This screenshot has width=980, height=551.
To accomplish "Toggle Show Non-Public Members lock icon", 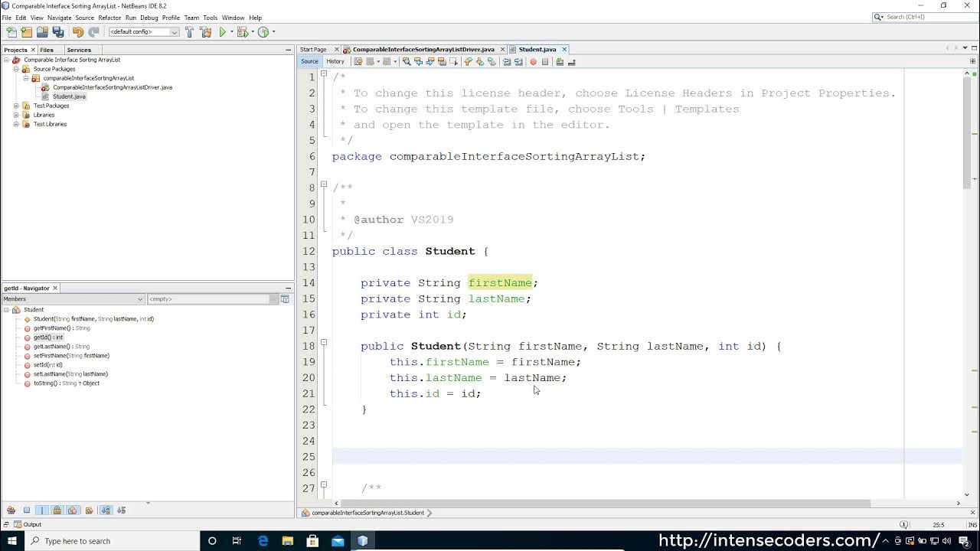I will click(x=57, y=510).
